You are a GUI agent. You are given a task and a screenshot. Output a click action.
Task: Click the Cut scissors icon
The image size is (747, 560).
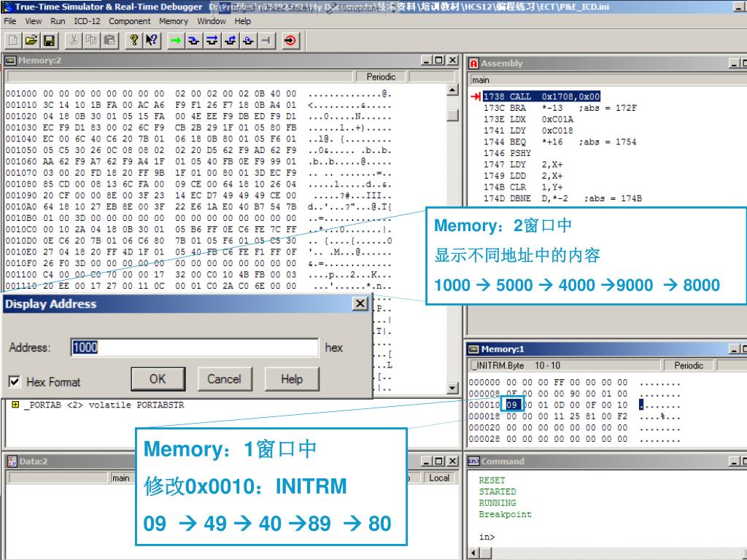point(74,41)
